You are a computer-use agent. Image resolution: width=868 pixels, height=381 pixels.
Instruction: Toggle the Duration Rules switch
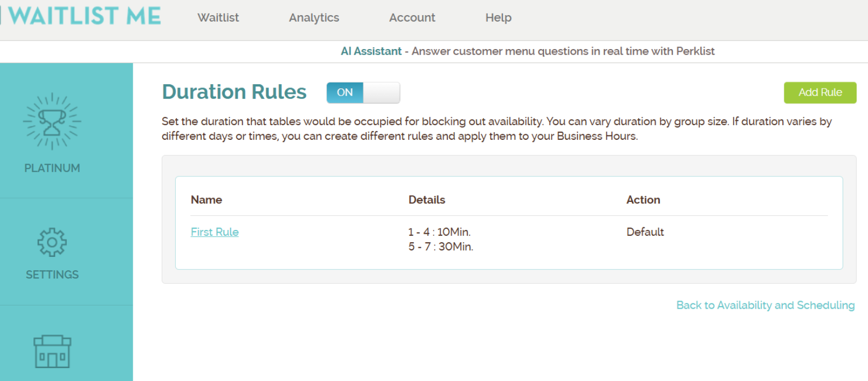[x=363, y=92]
